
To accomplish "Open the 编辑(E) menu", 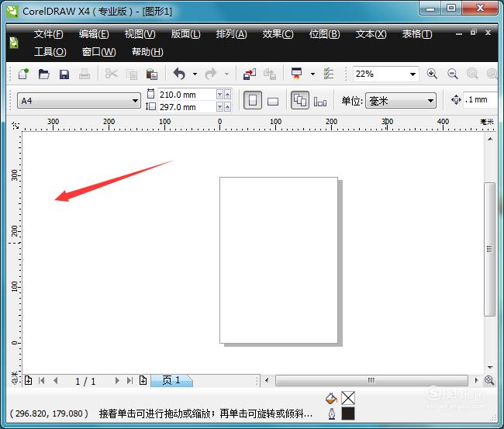I will (x=94, y=34).
